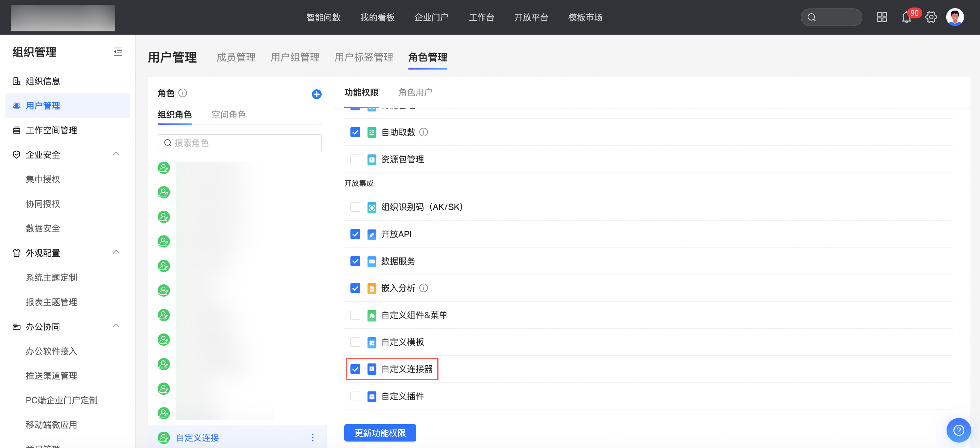This screenshot has height=448, width=980.
Task: Switch to 成员管理 tab
Action: click(236, 57)
